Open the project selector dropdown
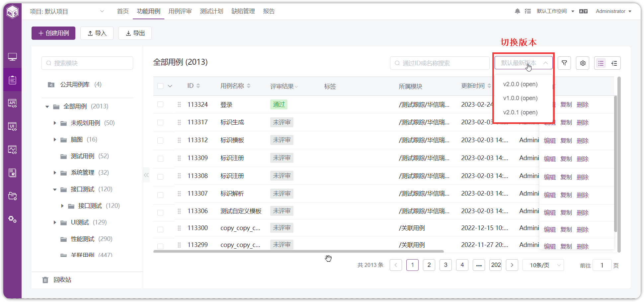644x302 pixels. pos(67,11)
